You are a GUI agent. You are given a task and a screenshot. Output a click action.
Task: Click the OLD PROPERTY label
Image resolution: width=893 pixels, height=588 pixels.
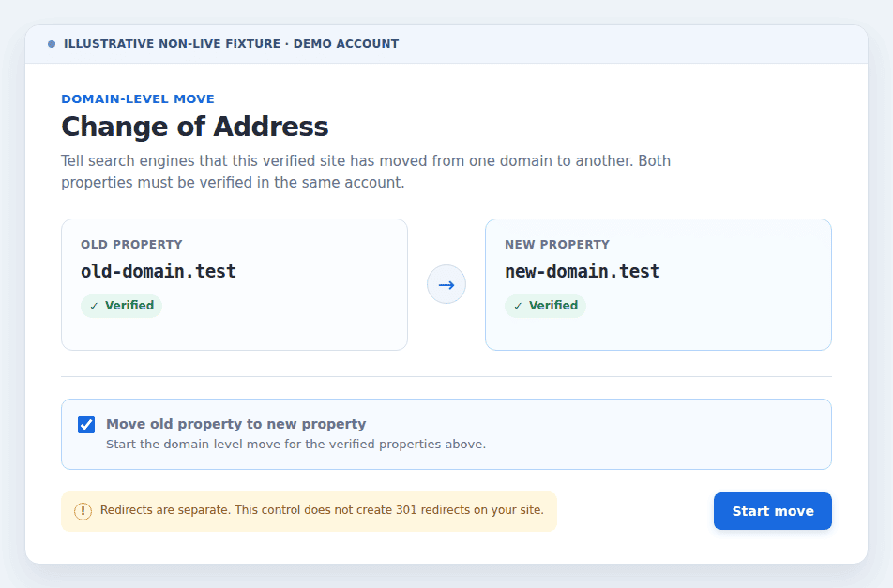[131, 244]
